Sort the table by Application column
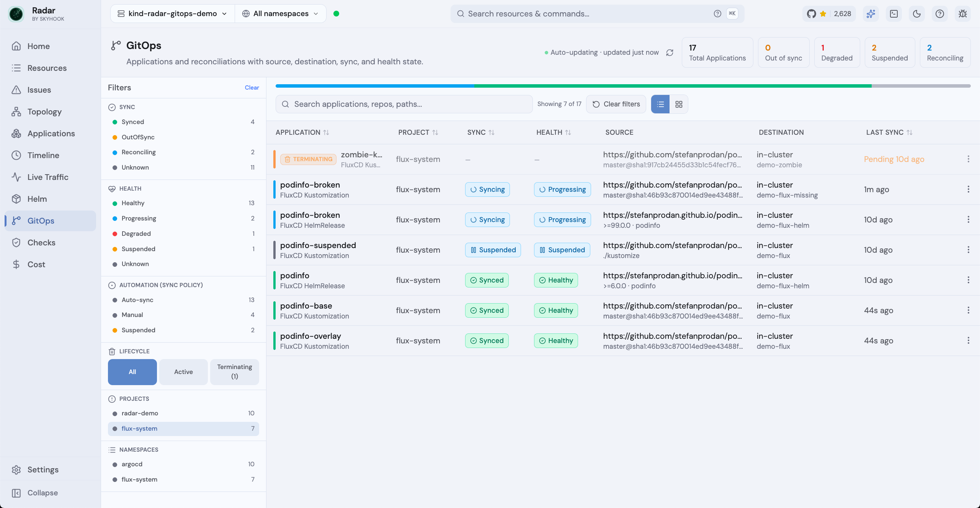Image resolution: width=980 pixels, height=508 pixels. point(302,132)
